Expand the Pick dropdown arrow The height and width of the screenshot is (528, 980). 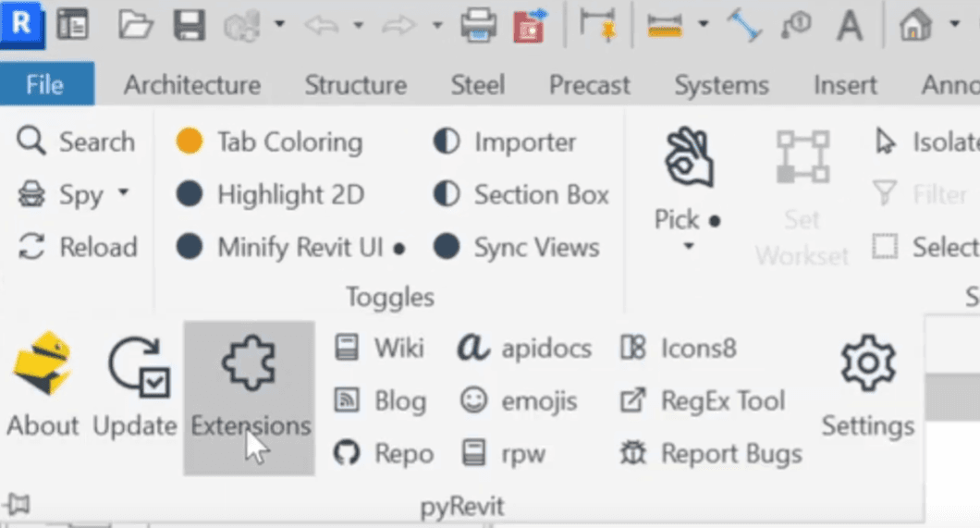point(688,246)
